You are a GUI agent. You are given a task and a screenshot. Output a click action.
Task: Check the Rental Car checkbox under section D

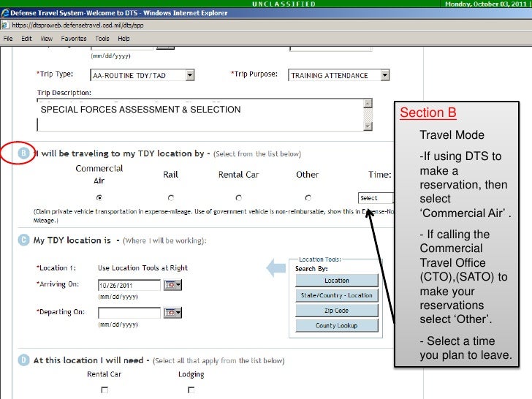104,389
